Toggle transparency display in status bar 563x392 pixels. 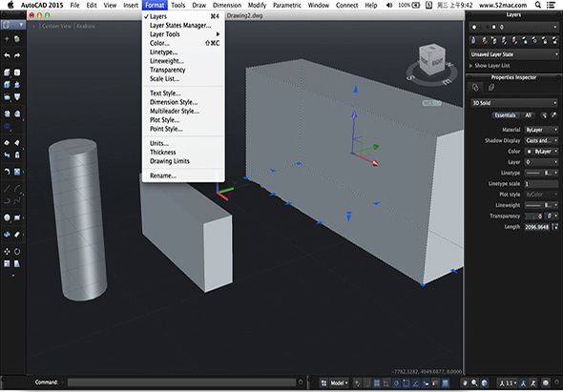[x=445, y=382]
